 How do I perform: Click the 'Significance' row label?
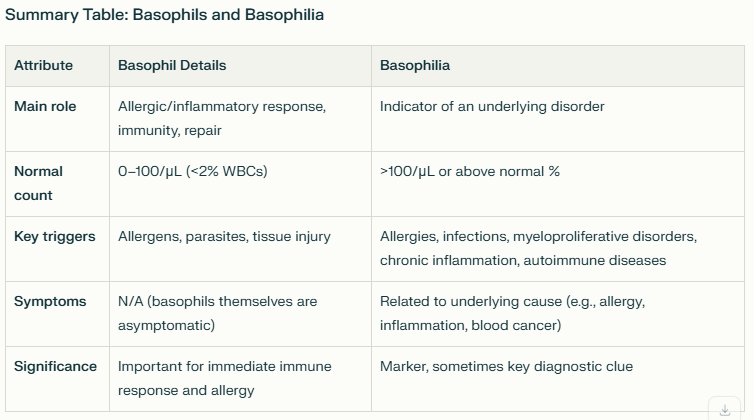tap(55, 366)
